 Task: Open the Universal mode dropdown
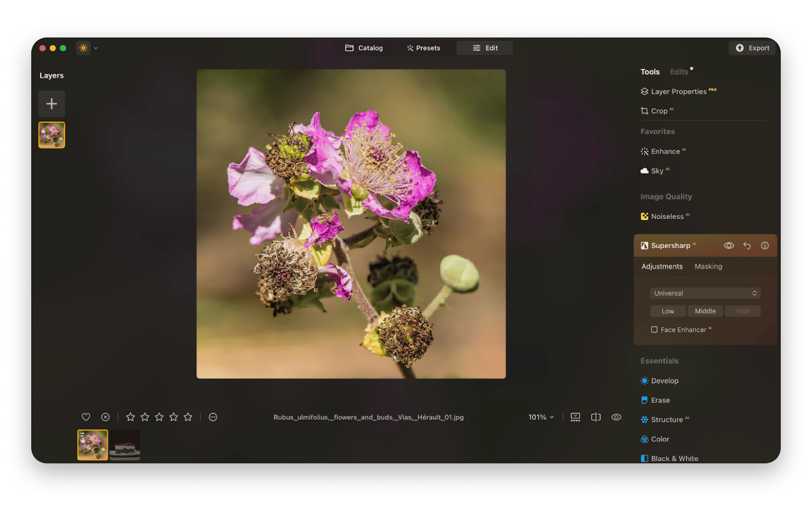coord(705,293)
